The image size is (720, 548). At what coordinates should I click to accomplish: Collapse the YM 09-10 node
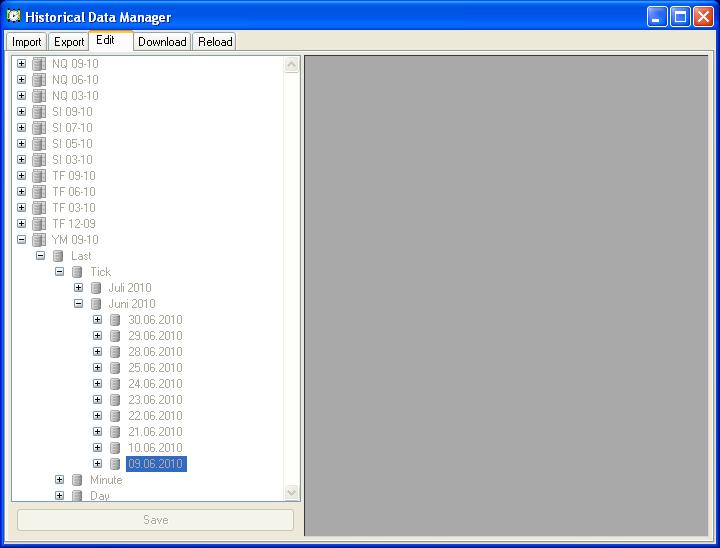tap(22, 239)
